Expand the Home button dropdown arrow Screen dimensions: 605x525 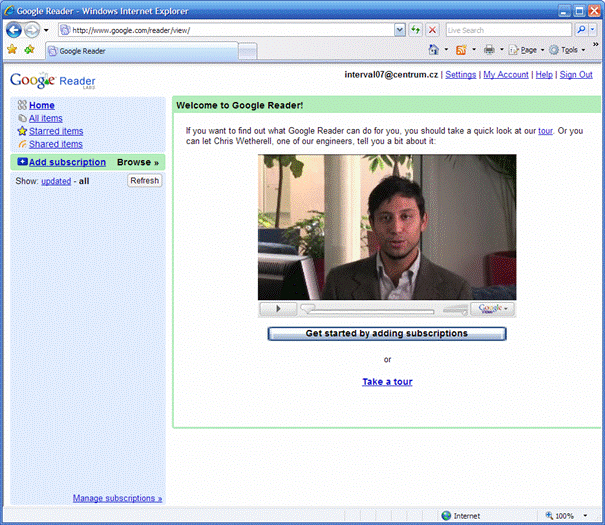coord(446,50)
